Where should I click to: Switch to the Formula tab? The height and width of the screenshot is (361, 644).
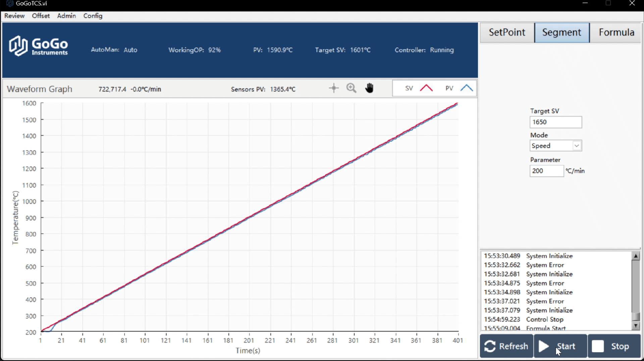tap(616, 33)
